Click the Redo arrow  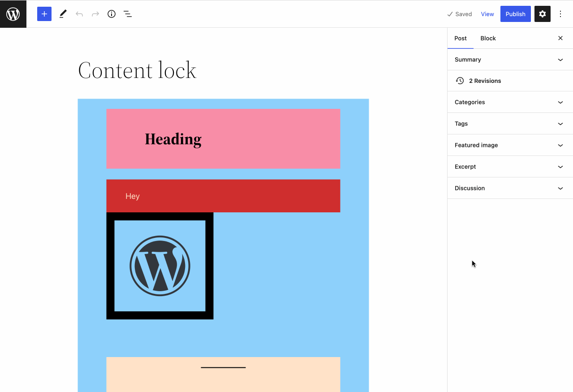point(95,14)
